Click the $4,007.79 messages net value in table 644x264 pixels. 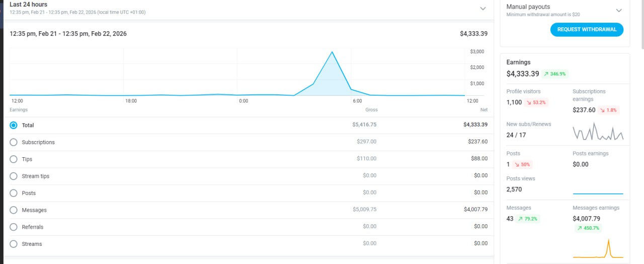pyautogui.click(x=475, y=210)
